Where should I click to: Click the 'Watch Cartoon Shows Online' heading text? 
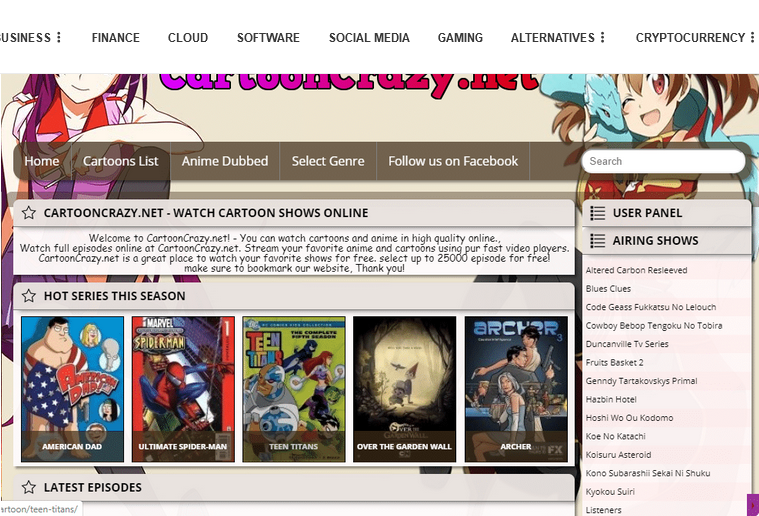[271, 213]
